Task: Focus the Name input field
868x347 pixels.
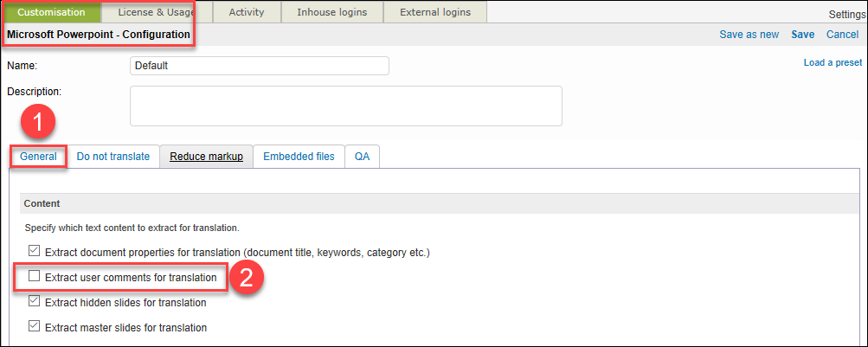Action: click(259, 66)
